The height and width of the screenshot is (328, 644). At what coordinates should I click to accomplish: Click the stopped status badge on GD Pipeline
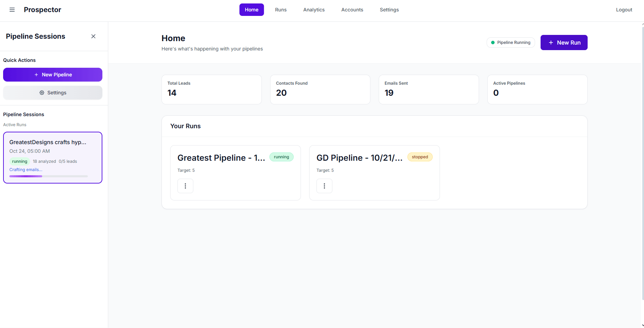pos(420,157)
